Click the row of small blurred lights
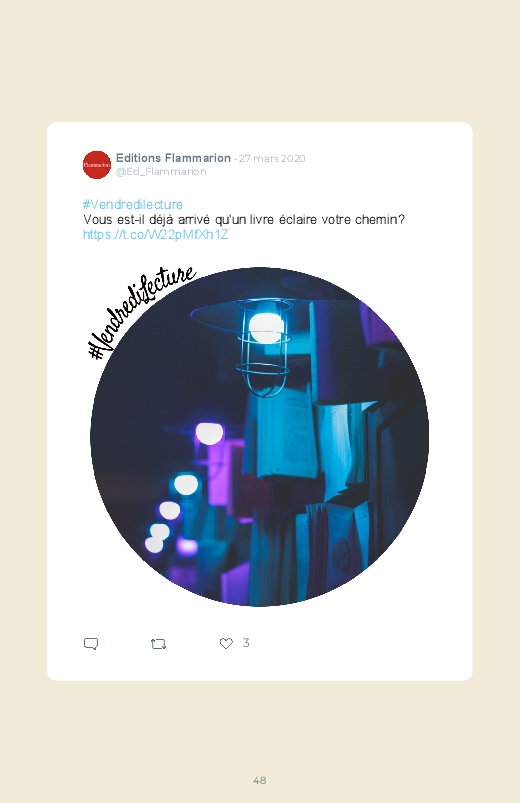520x803 pixels. (x=171, y=512)
